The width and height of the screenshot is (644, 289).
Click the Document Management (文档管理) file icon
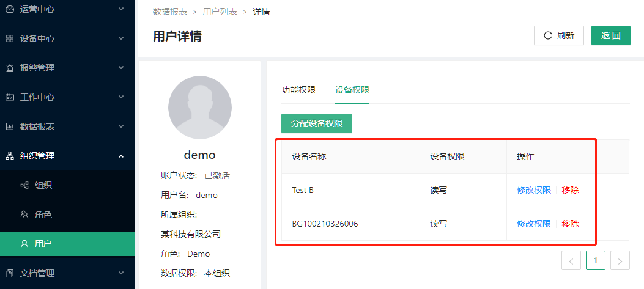[10, 273]
